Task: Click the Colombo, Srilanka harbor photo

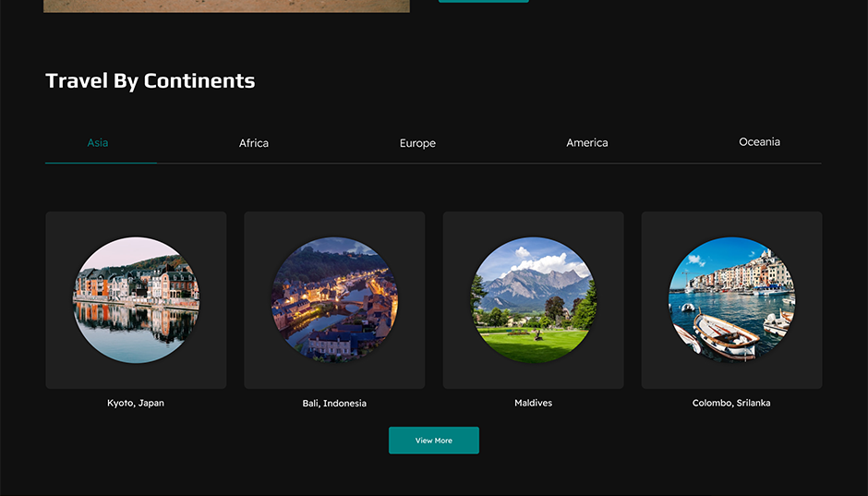Action: tap(731, 300)
